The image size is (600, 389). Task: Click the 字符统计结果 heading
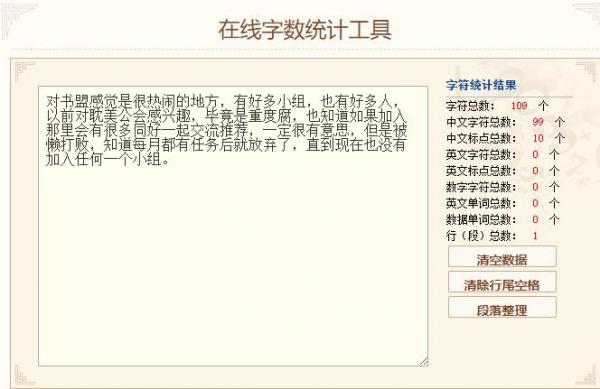pos(481,85)
